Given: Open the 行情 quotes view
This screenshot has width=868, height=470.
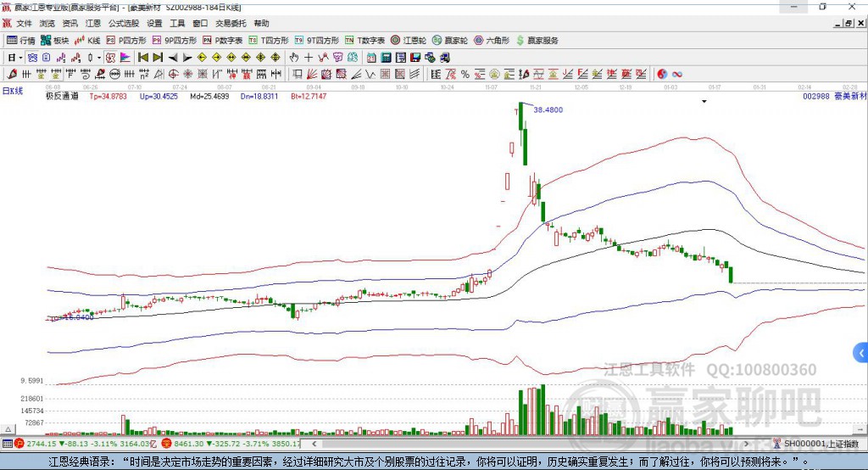Looking at the screenshot, I should (x=21, y=41).
